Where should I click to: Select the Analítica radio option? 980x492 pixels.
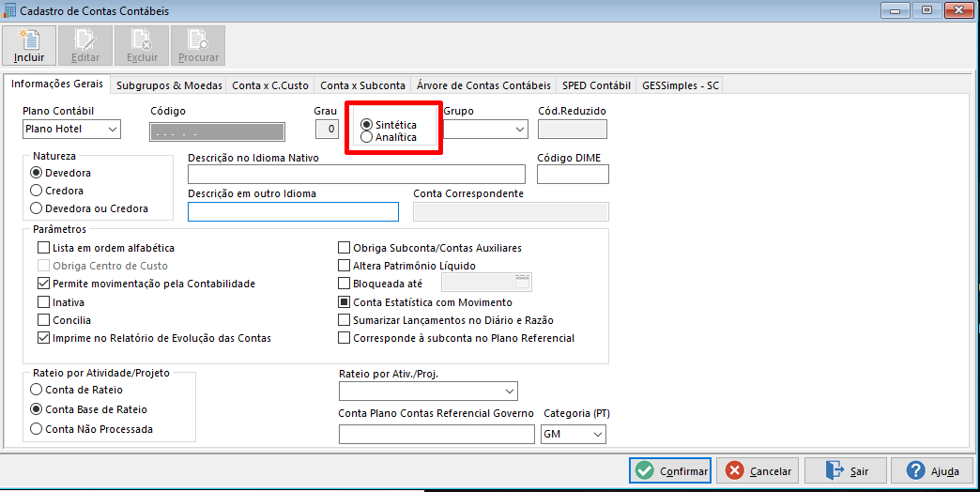click(388, 137)
